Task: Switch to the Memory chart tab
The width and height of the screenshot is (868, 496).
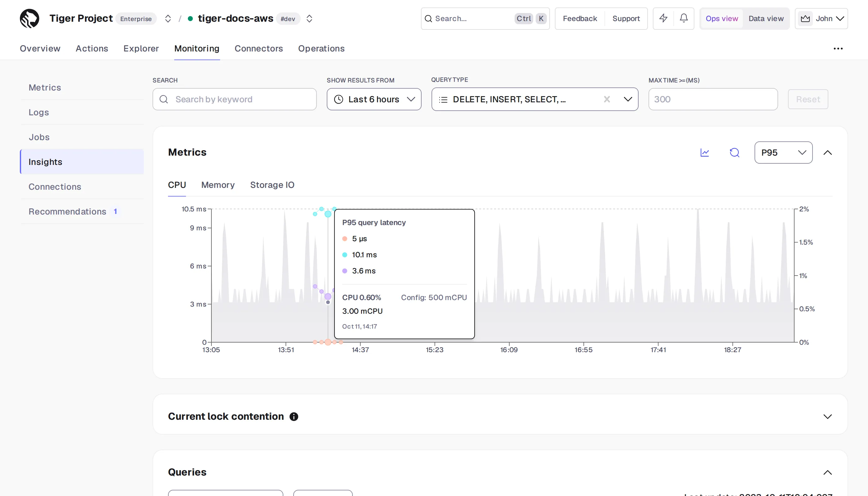Action: tap(218, 185)
